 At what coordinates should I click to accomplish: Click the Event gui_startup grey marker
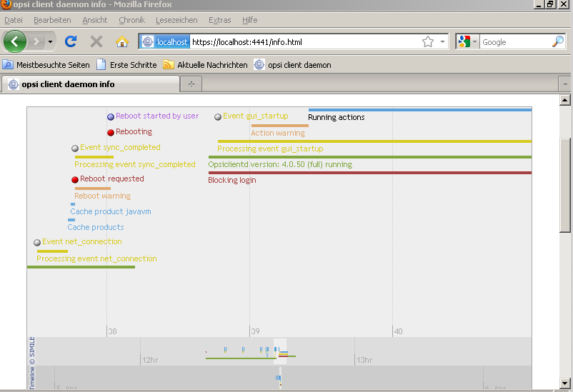(218, 117)
